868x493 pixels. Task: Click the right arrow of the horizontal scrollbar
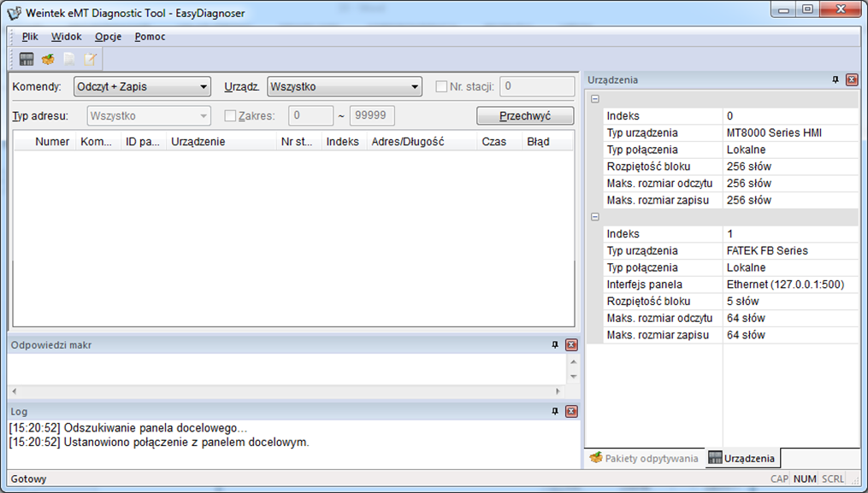point(558,391)
